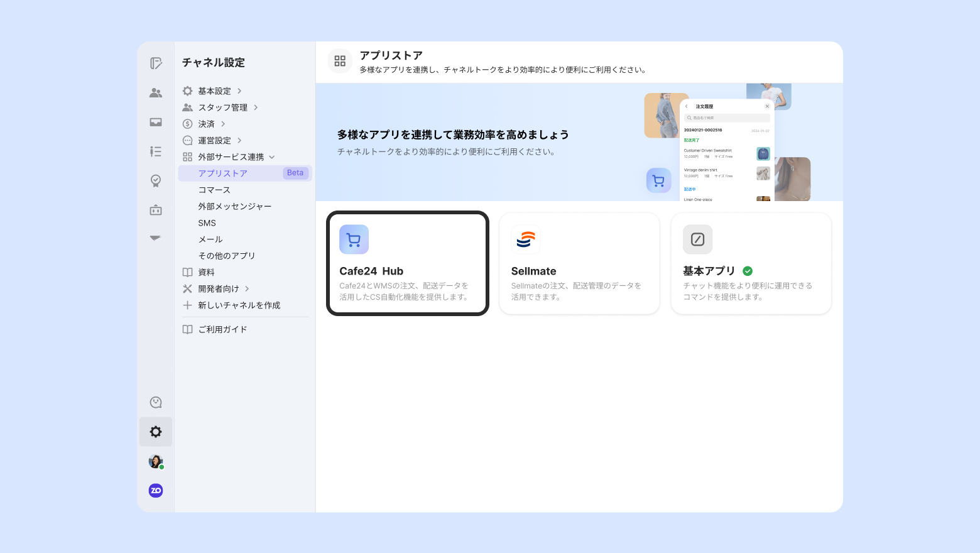Click the Cafe24 Hub cart icon
This screenshot has width=980, height=553.
[354, 239]
